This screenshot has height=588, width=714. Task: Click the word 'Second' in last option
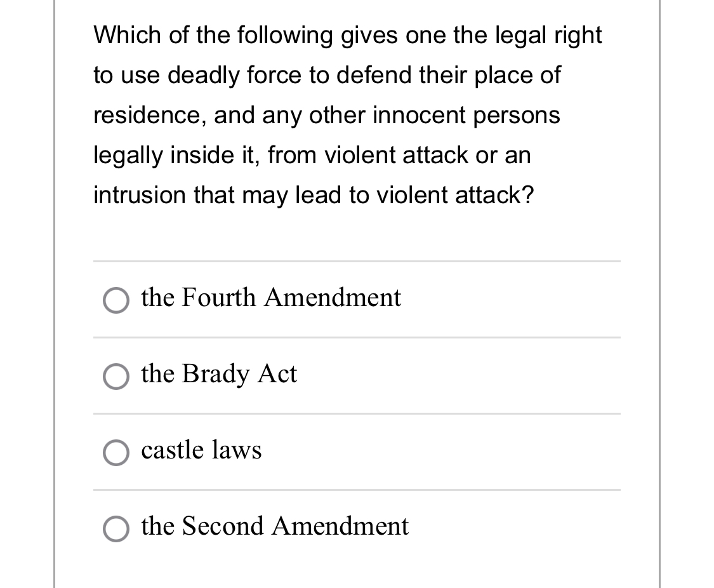222,526
